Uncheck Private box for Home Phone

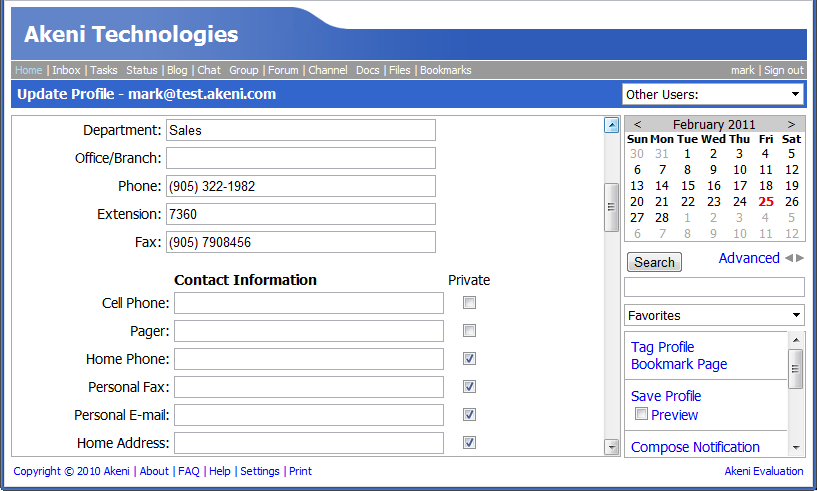click(469, 359)
